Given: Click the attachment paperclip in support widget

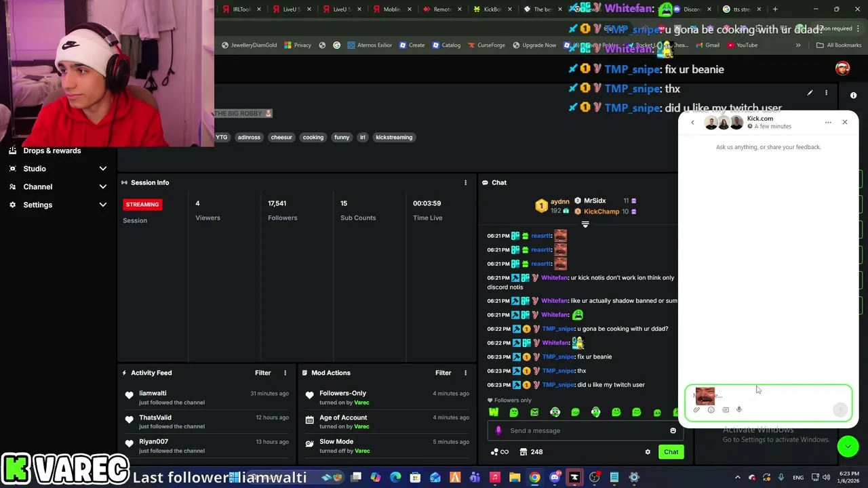Looking at the screenshot, I should tap(696, 409).
